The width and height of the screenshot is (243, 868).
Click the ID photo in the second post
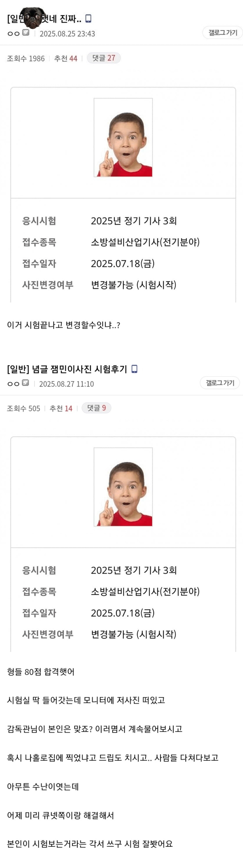pyautogui.click(x=123, y=487)
